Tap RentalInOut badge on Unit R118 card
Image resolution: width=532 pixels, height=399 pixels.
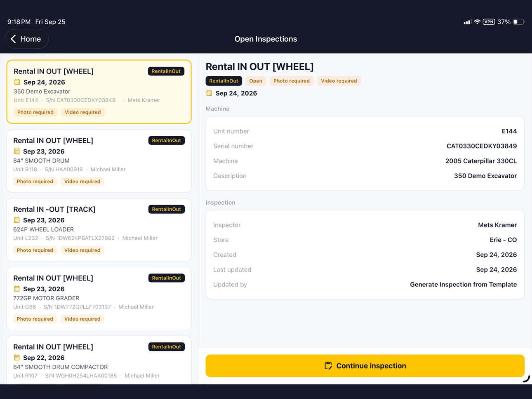tap(167, 140)
